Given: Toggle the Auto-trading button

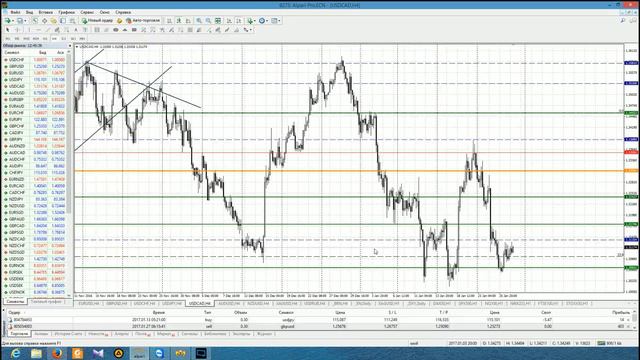Looking at the screenshot, I should click(x=144, y=20).
